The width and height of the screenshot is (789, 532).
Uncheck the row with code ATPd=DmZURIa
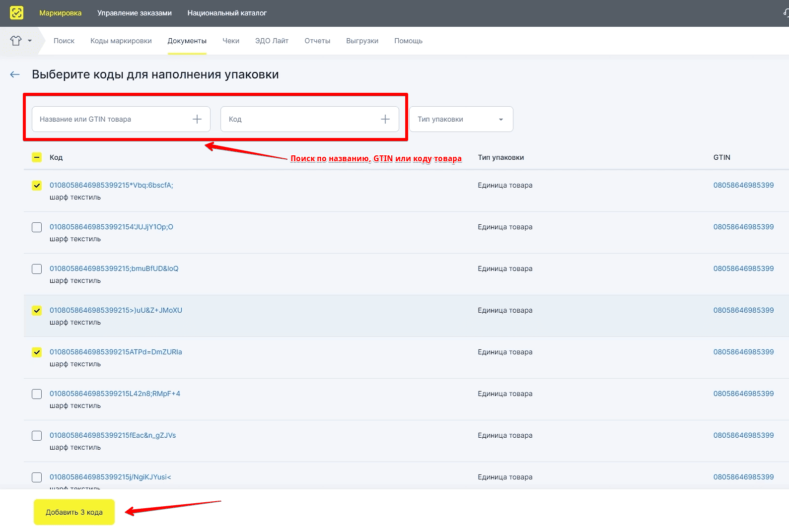point(37,352)
